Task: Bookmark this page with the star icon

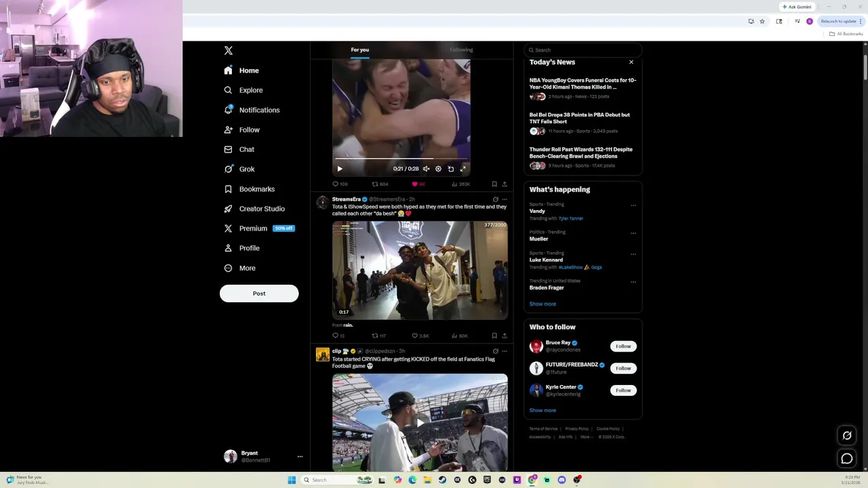Action: [x=762, y=22]
